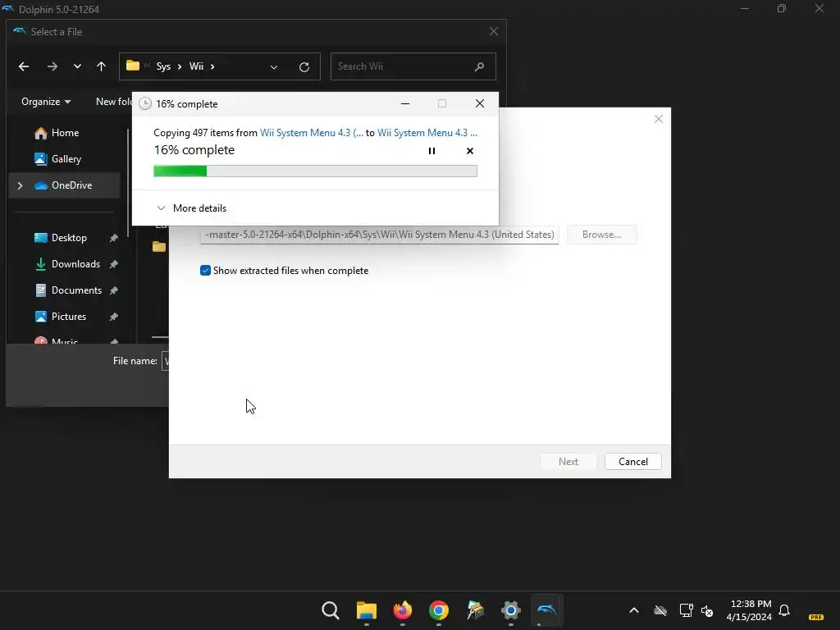Cancel the copy with the X beside pause

pyautogui.click(x=470, y=151)
